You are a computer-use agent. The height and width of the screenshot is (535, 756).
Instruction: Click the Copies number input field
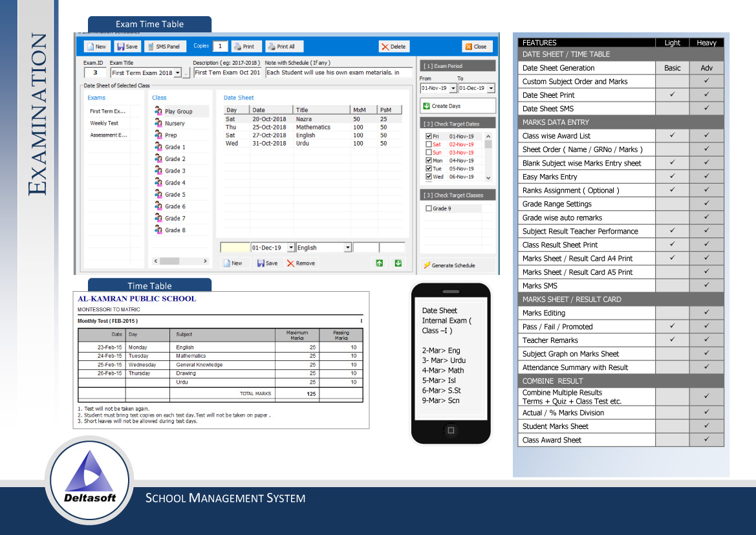point(221,47)
